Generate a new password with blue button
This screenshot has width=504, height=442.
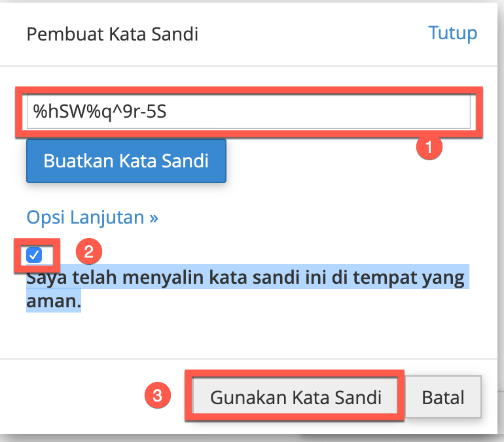pyautogui.click(x=126, y=161)
